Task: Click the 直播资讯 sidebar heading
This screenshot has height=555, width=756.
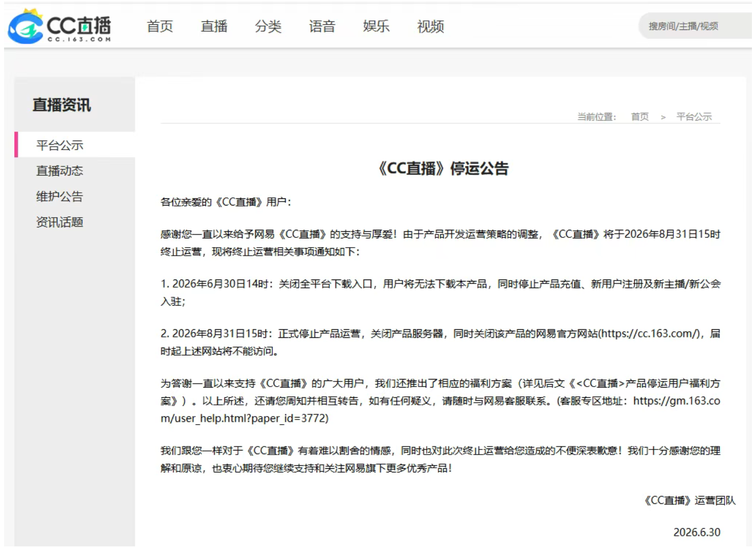Action: pyautogui.click(x=61, y=105)
